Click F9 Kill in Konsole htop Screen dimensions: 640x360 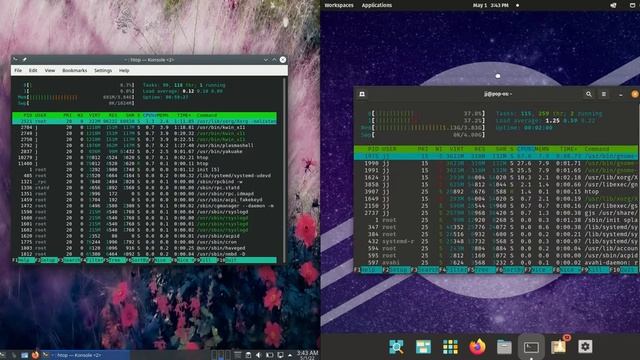208,260
